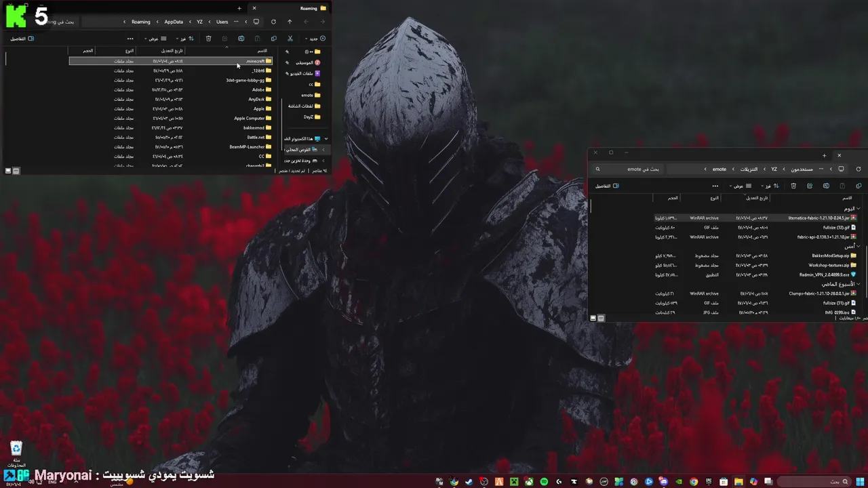Open Recycle Bin desktop icon

pos(16,455)
